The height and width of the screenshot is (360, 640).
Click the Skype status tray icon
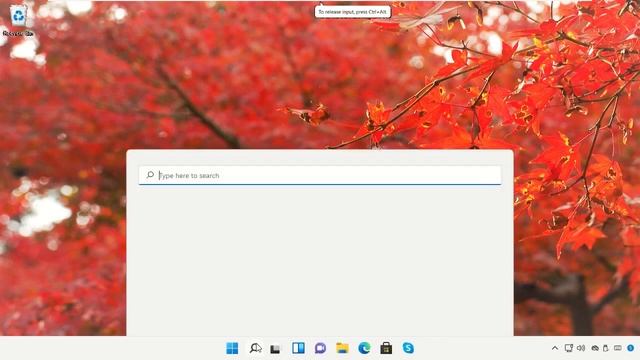point(631,348)
